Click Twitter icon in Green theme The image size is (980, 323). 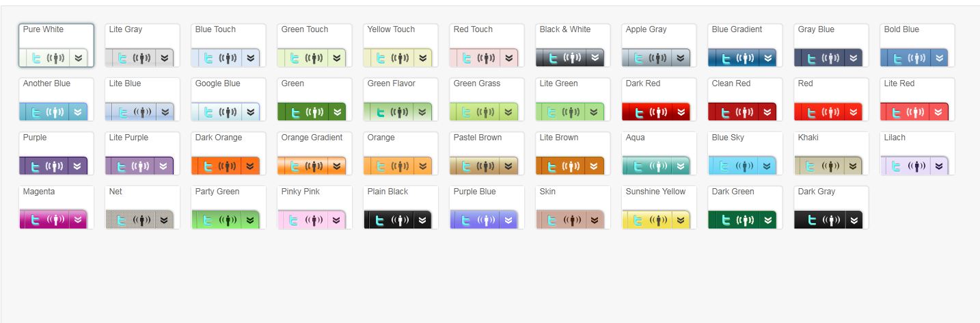[x=294, y=112]
